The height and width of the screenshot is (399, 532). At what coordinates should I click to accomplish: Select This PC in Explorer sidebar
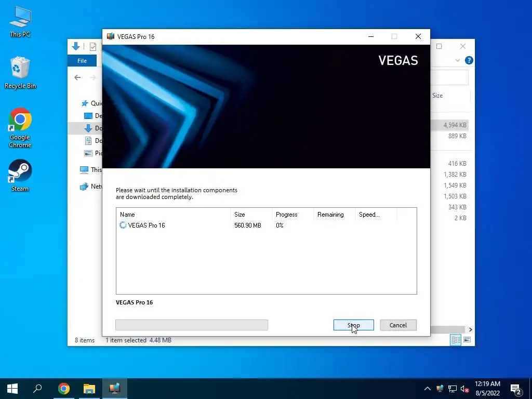[90, 170]
